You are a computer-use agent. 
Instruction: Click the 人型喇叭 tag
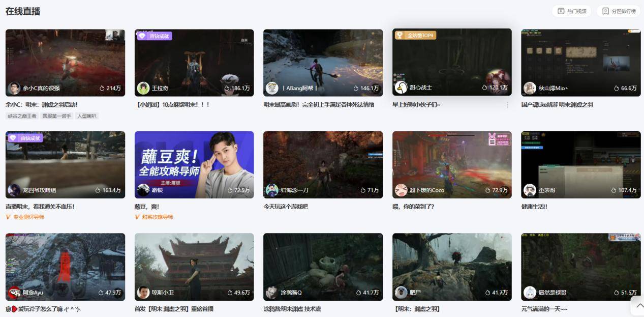[x=86, y=116]
